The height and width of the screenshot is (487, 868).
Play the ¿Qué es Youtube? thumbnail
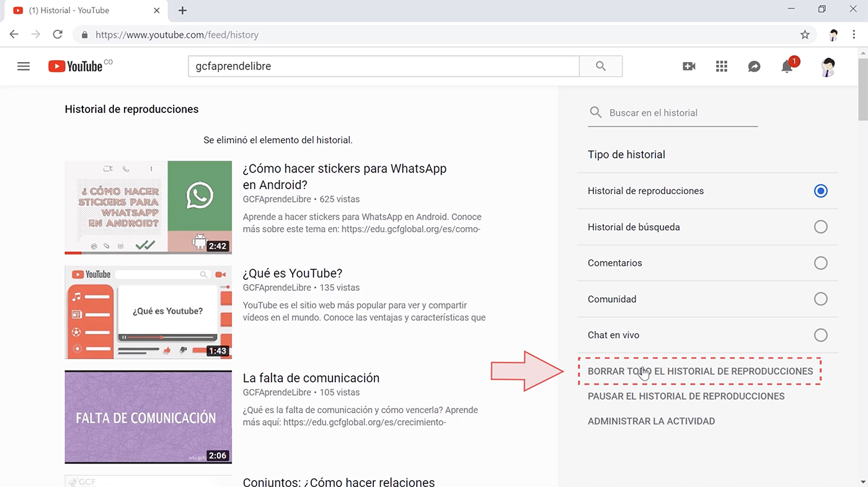[x=148, y=312]
